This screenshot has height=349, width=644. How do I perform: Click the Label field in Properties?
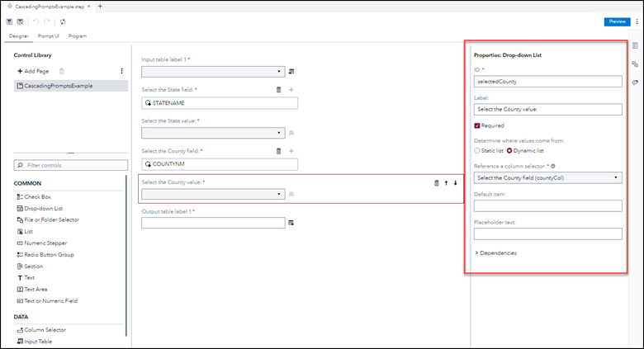[548, 109]
